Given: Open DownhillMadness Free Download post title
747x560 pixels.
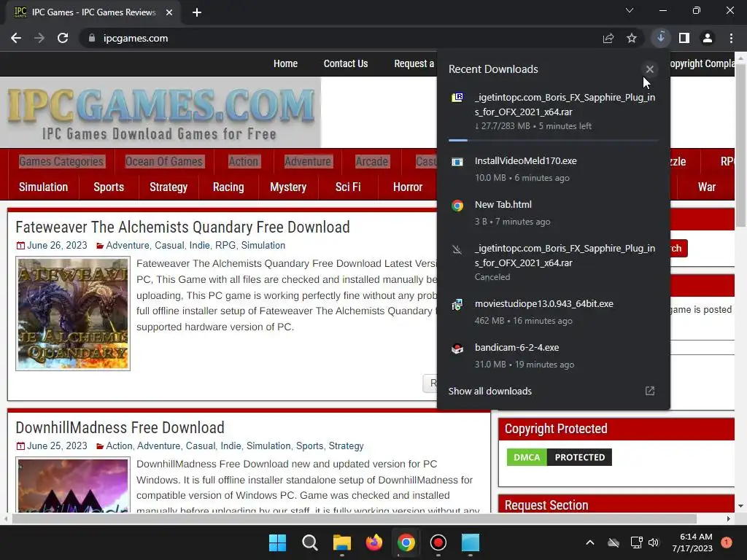Looking at the screenshot, I should pyautogui.click(x=120, y=427).
